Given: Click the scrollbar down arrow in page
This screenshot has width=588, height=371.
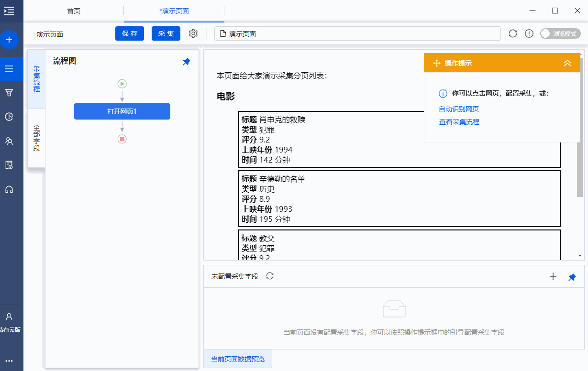Looking at the screenshot, I should point(580,256).
